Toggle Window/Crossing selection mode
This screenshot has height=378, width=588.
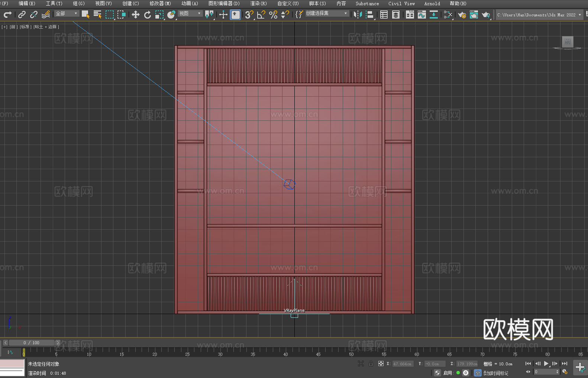pyautogui.click(x=122, y=14)
